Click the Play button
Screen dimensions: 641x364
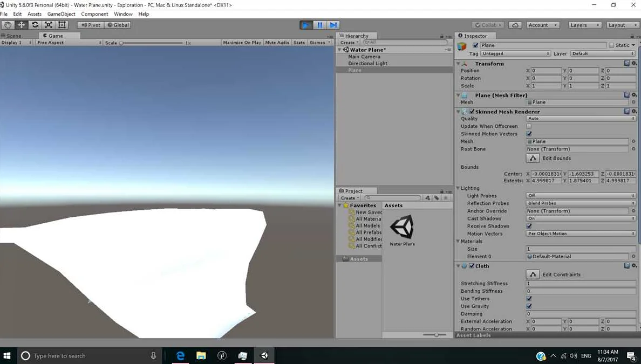[306, 25]
